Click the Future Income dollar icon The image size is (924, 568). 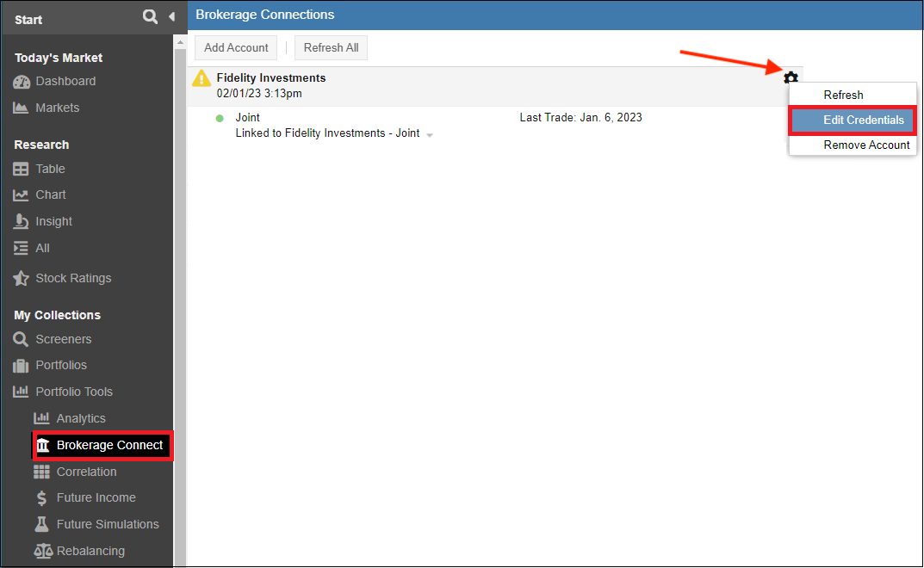(41, 498)
